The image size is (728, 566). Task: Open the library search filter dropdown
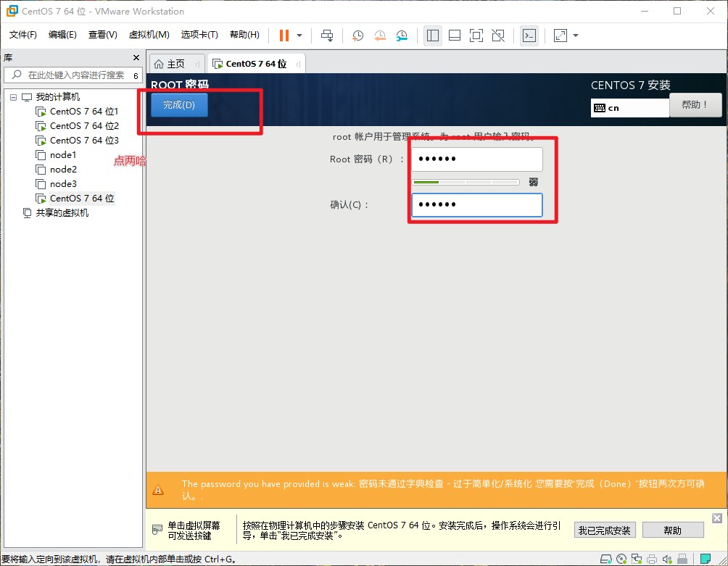coord(136,75)
